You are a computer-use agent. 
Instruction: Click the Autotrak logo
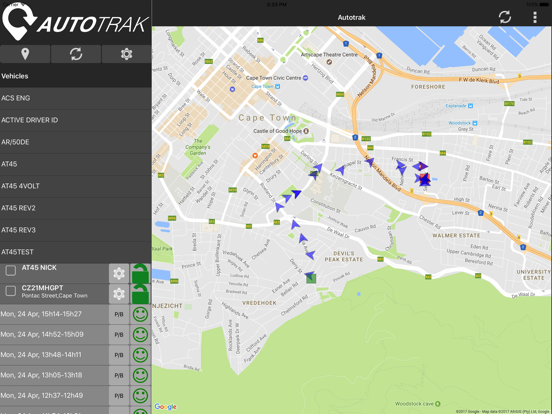75,21
